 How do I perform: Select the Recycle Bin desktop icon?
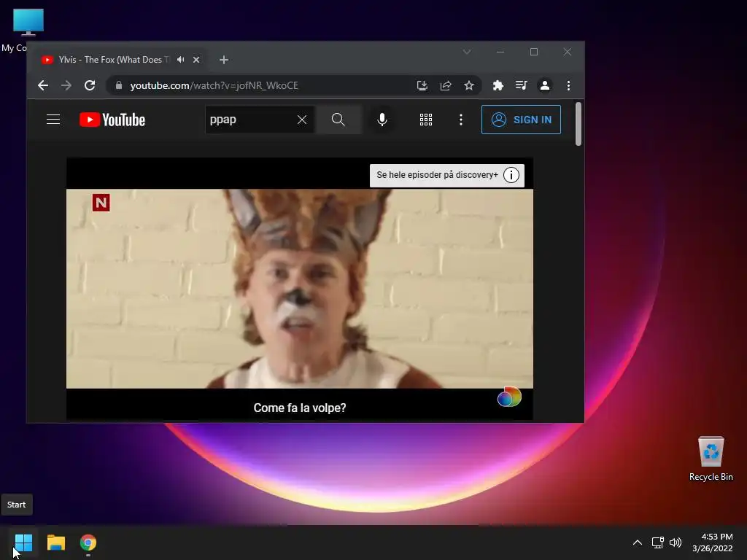coord(711,458)
